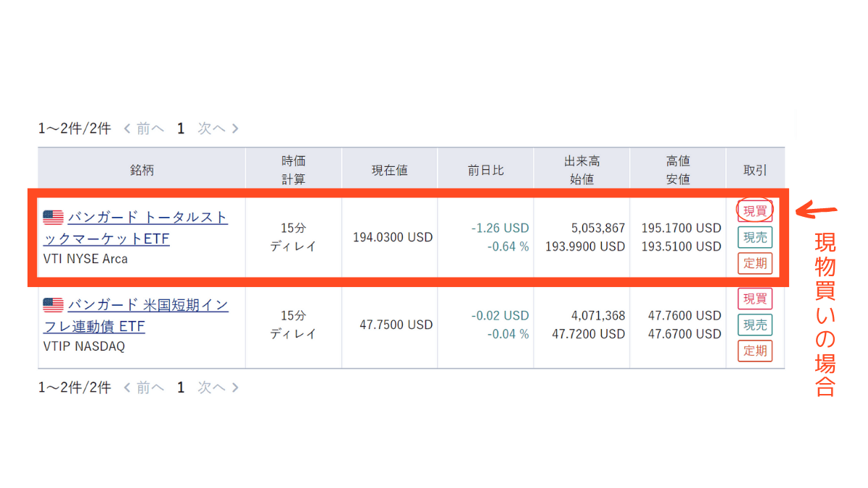
Task: Click the US flag icon beside VTIP
Action: [53, 305]
